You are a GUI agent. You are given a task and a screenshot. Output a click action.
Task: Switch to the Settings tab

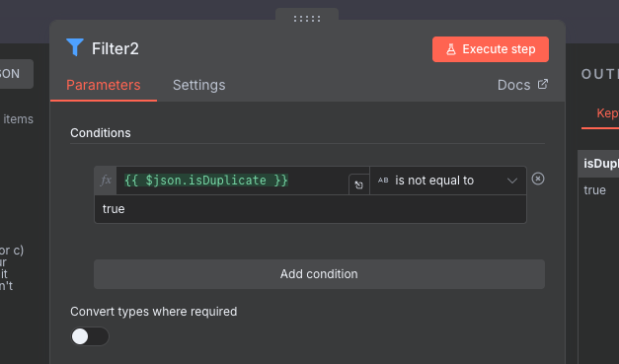click(x=199, y=85)
